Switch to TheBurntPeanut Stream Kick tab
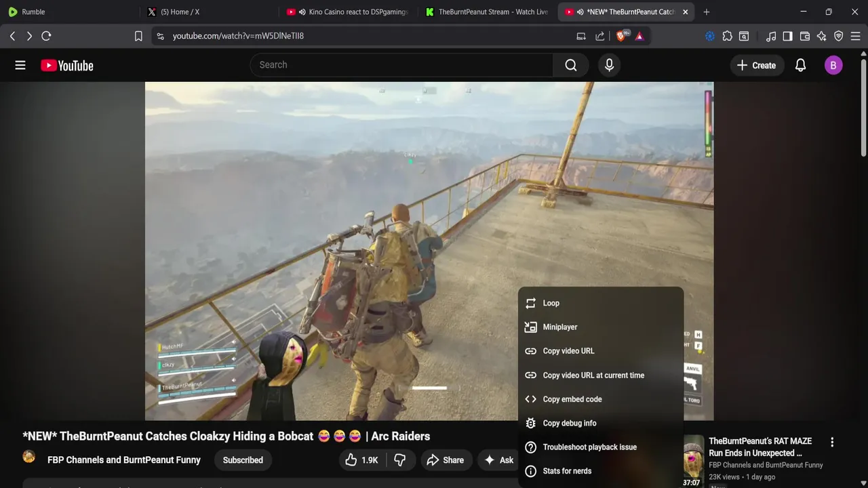The height and width of the screenshot is (488, 868). (487, 12)
